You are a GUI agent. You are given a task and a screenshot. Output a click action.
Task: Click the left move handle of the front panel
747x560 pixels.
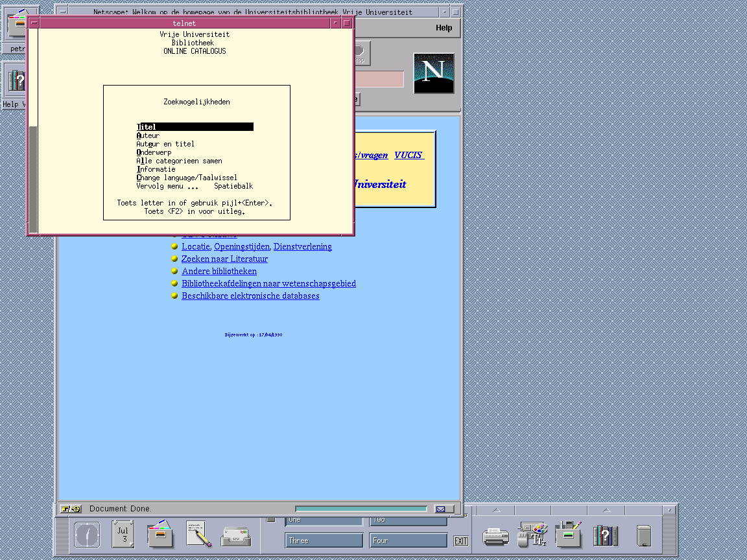[x=62, y=536]
